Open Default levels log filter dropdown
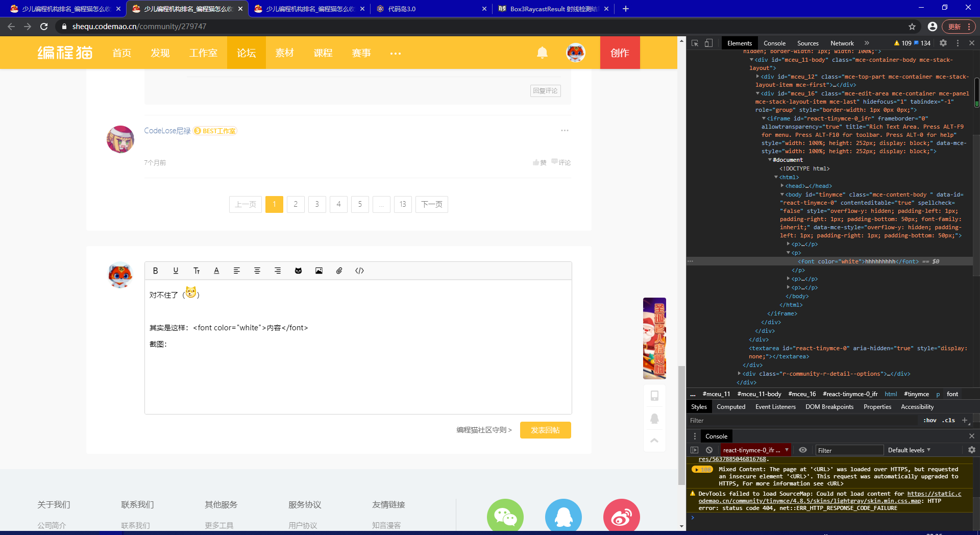The image size is (980, 535). click(x=909, y=450)
